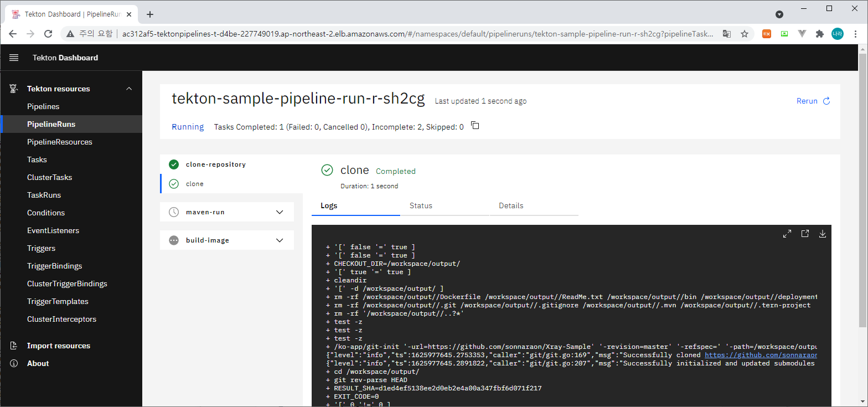868x407 pixels.
Task: Maximize the logs panel with expand icon
Action: [787, 234]
